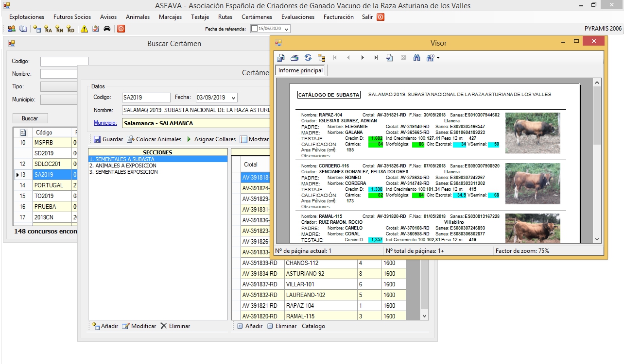Select the Informe principal tab
This screenshot has height=364, width=624.
point(301,70)
